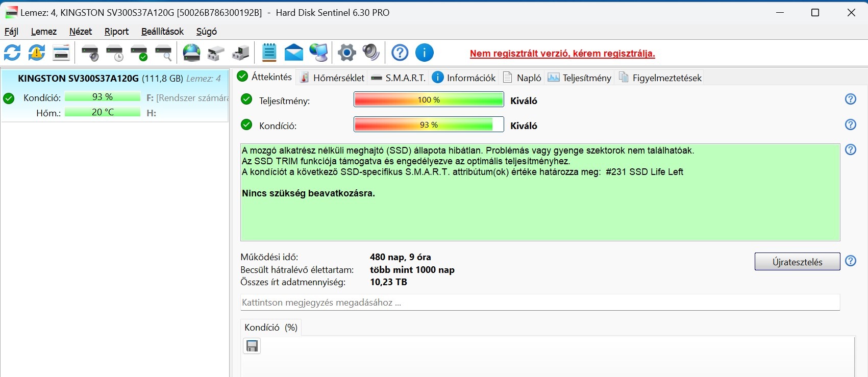Open the disk acoustic test icon with speaker
The image size is (868, 377).
point(90,53)
